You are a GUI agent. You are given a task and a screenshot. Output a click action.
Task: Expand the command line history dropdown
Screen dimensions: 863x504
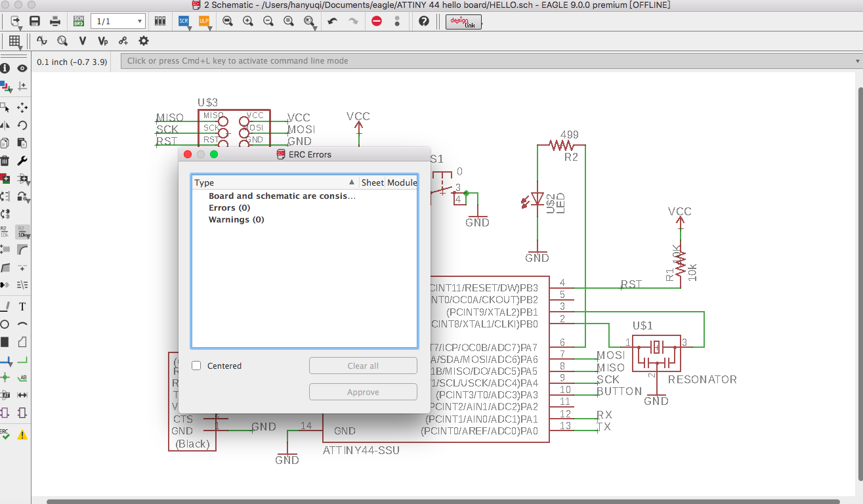pyautogui.click(x=857, y=61)
